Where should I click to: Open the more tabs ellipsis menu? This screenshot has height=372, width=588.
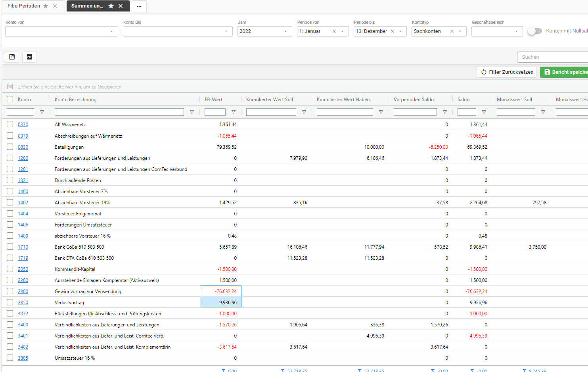coord(139,6)
